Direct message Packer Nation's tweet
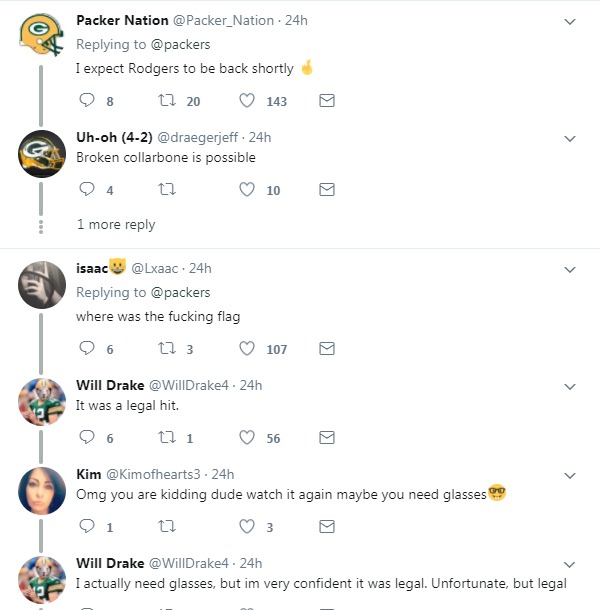The image size is (600, 610). point(326,101)
